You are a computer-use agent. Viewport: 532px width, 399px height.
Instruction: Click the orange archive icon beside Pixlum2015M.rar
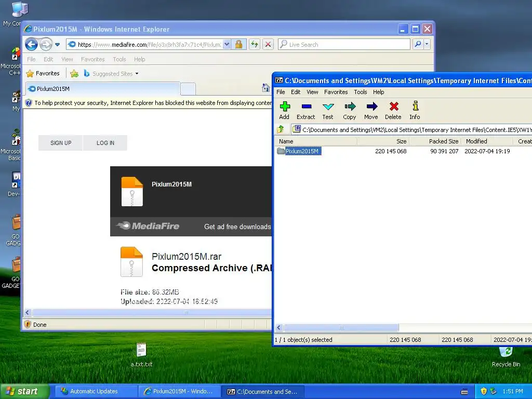click(x=131, y=262)
